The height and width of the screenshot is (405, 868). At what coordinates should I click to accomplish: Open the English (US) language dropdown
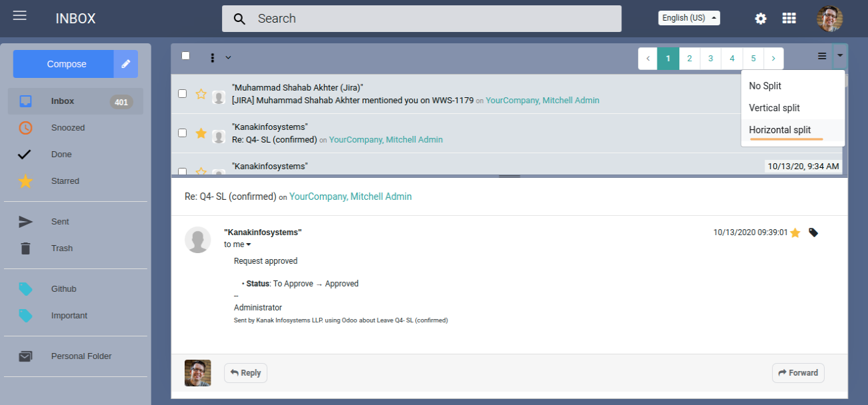click(x=689, y=18)
